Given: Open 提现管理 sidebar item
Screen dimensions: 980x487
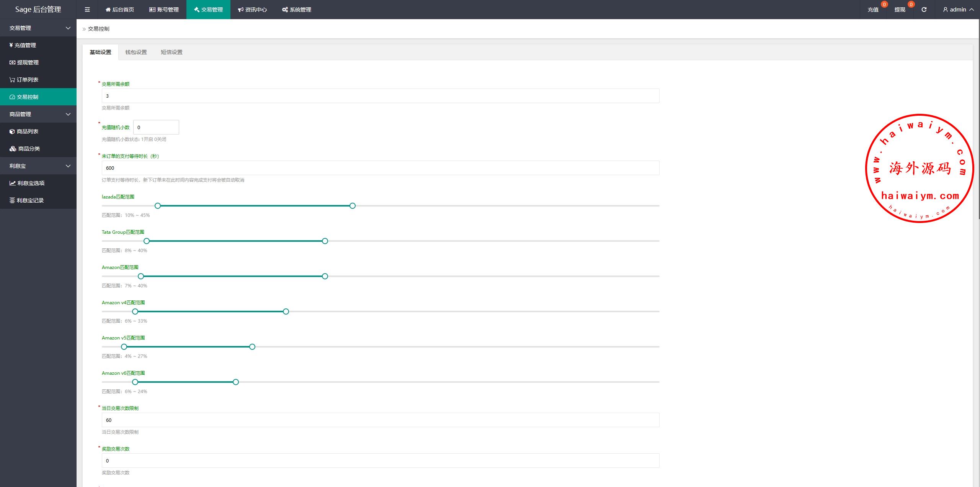Looking at the screenshot, I should (x=24, y=62).
